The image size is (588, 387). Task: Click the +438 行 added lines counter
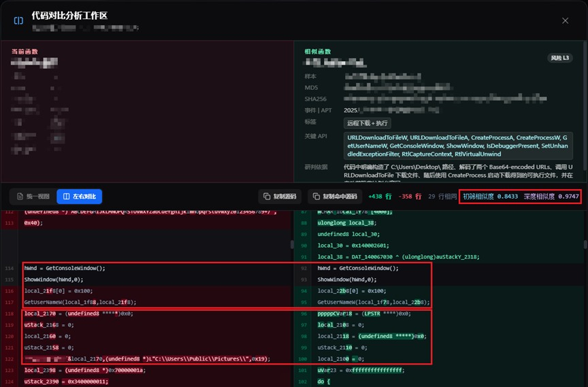[380, 197]
